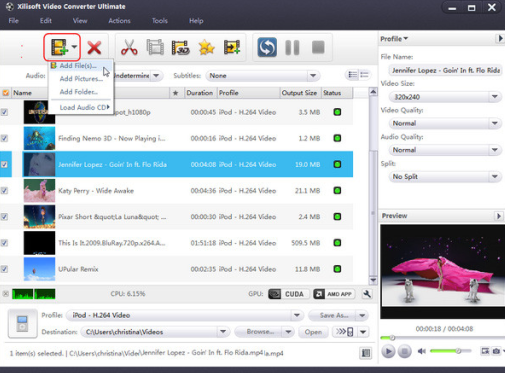The image size is (505, 373).
Task: Uncheck the Jennifer Lopez row checkbox
Action: (x=4, y=164)
